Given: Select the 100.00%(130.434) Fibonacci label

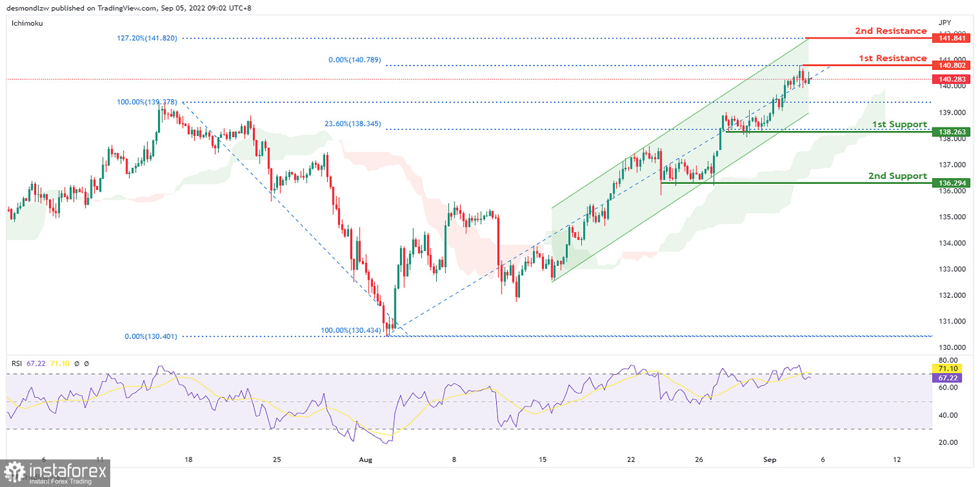Looking at the screenshot, I should (351, 330).
